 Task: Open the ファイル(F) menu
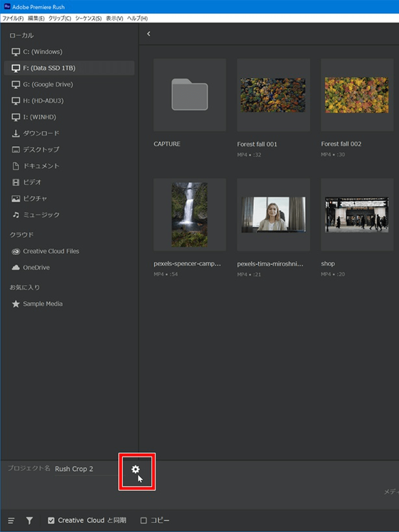[13, 19]
